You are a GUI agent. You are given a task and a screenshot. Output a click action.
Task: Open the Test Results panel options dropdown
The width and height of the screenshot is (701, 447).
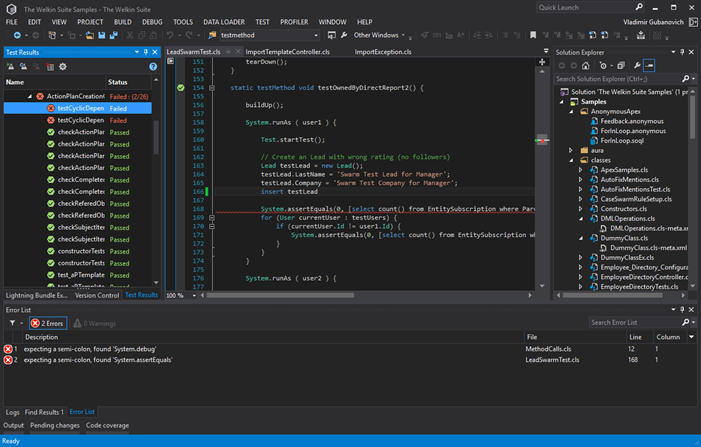[137, 52]
